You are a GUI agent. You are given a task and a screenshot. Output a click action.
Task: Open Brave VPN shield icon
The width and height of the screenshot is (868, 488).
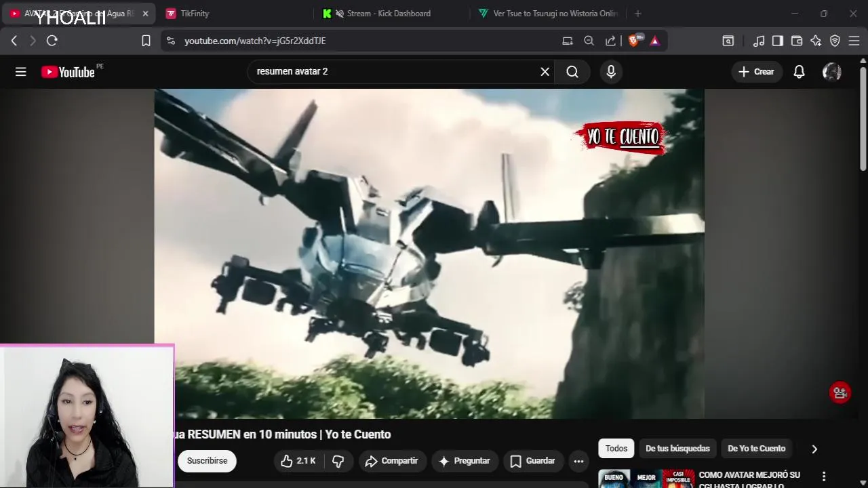(835, 41)
